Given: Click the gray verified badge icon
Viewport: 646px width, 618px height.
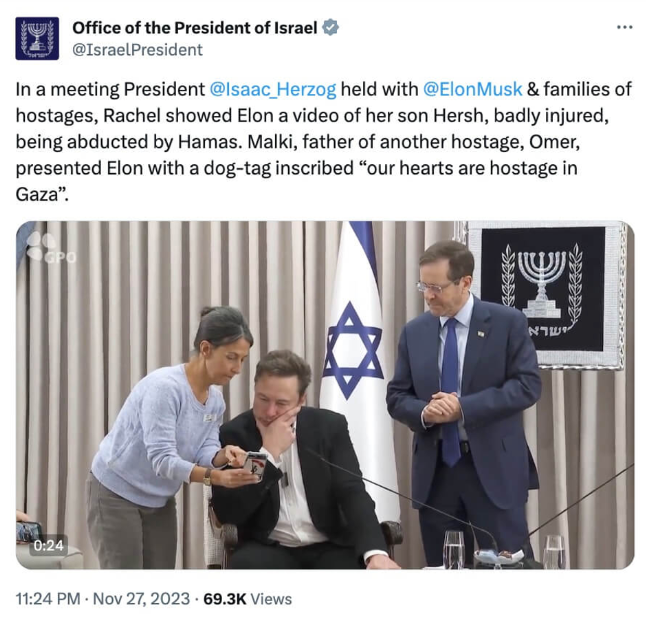Looking at the screenshot, I should 331,28.
